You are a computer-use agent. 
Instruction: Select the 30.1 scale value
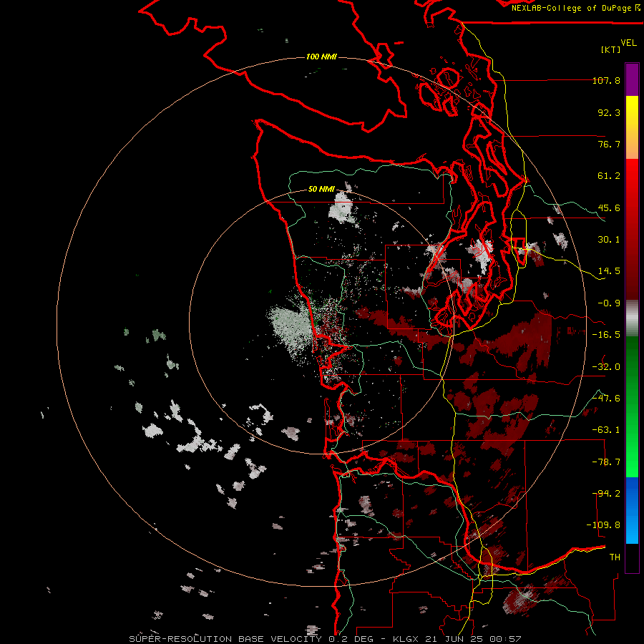point(609,240)
